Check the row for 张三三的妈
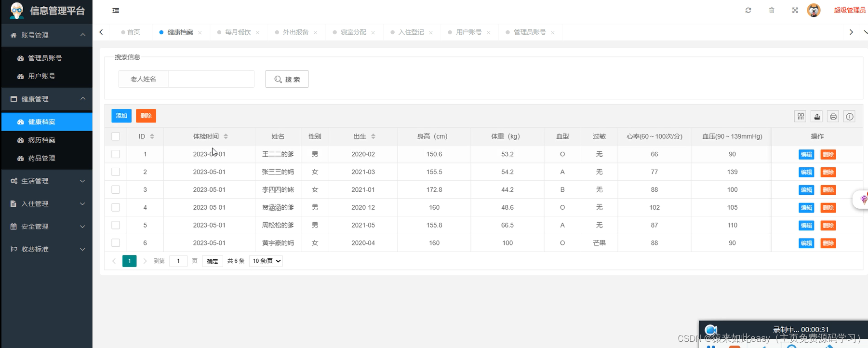 pos(116,172)
